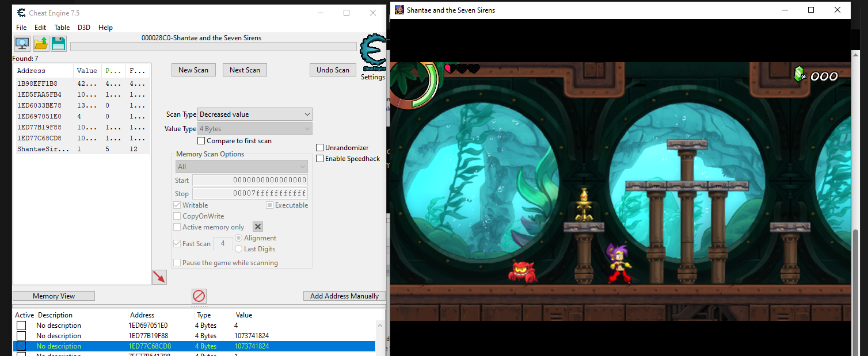Open a cheat table folder icon
Screen dimensions: 868x356
coord(41,44)
